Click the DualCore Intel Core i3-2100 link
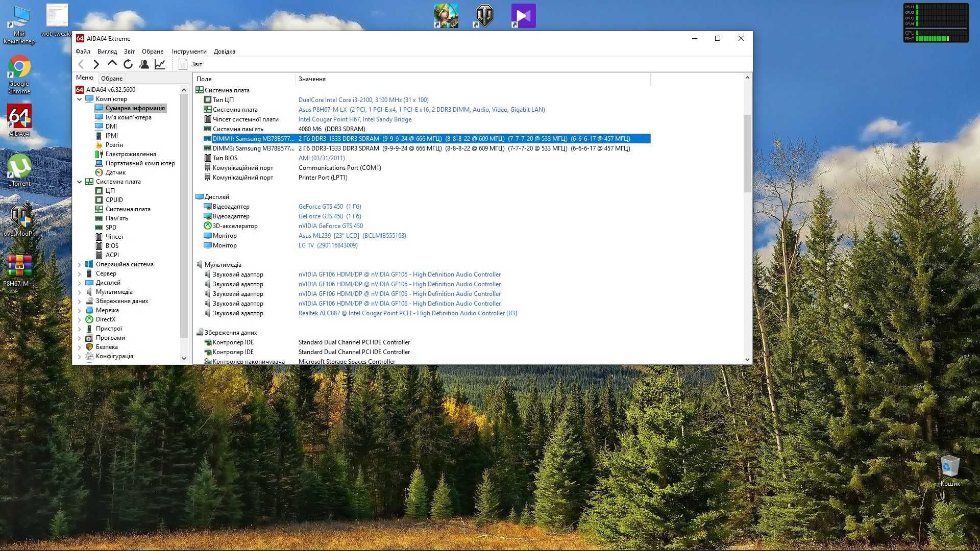980x551 pixels. [363, 100]
